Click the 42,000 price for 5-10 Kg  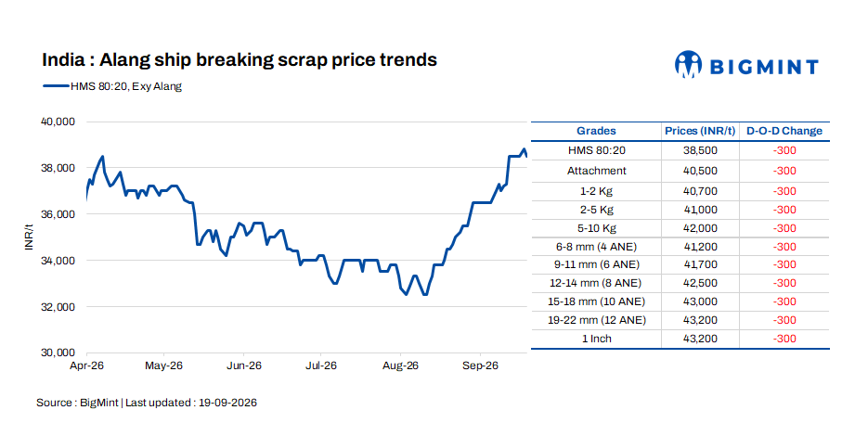point(700,228)
